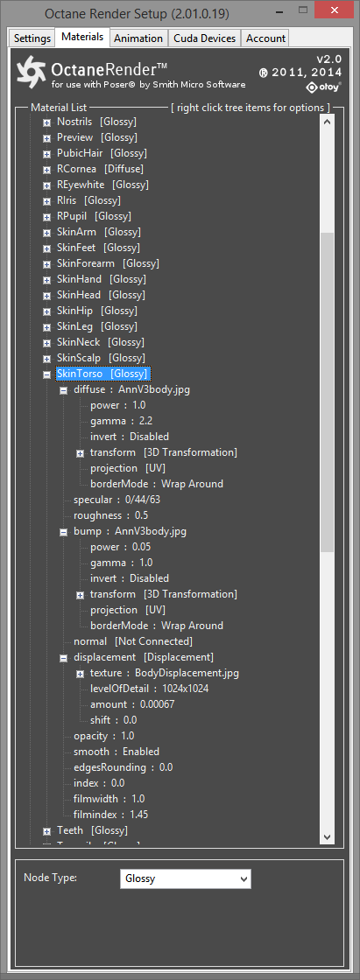This screenshot has height=980, width=360.
Task: Select normal [Not Connected] row
Action: (x=133, y=641)
